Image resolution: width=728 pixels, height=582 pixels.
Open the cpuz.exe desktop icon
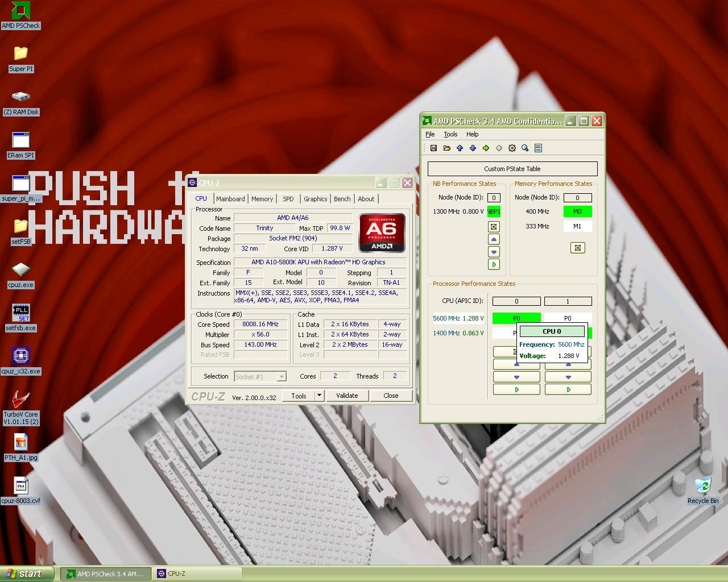[x=20, y=275]
